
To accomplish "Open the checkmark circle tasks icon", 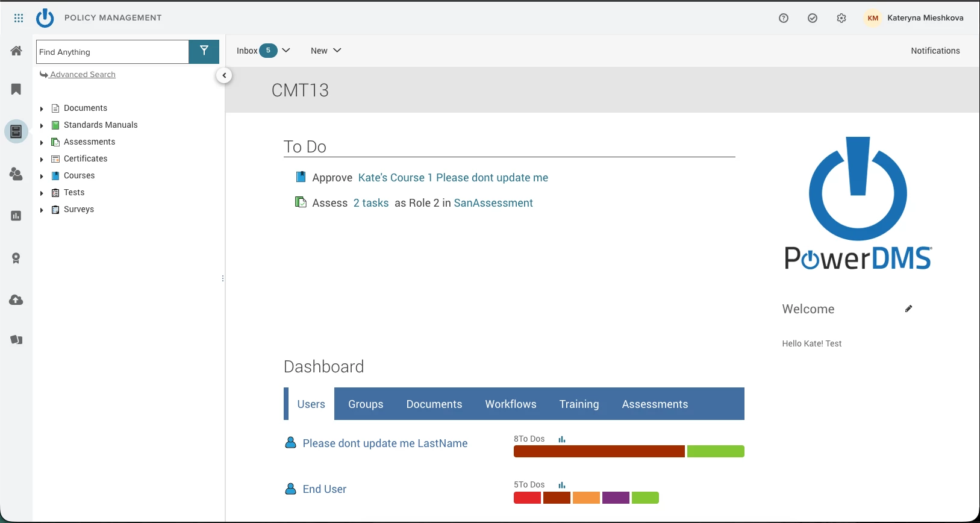I will (x=813, y=18).
